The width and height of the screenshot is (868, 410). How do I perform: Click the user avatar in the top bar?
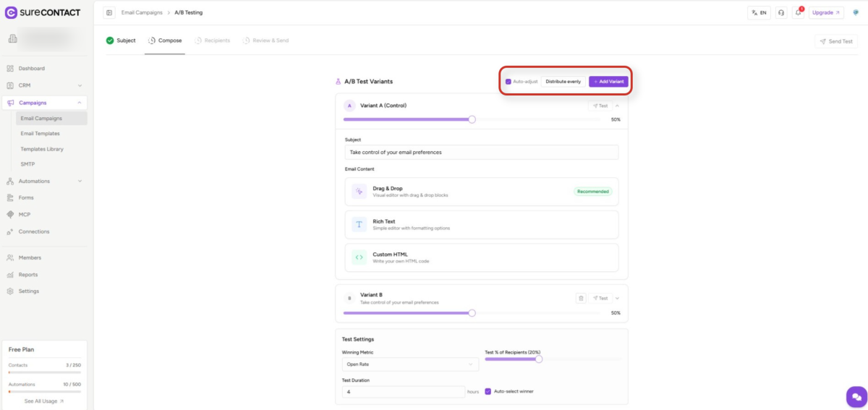pos(856,12)
